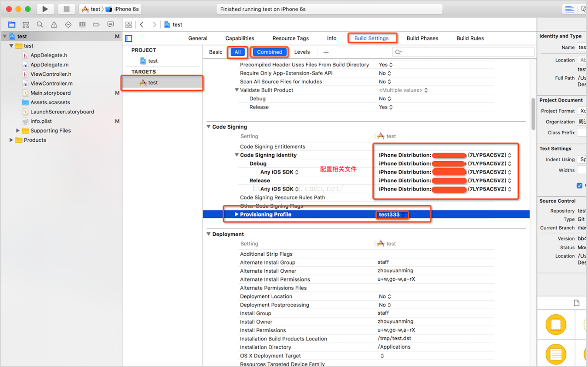
Task: Collapse Validate Built Product triangle
Action: (x=237, y=90)
